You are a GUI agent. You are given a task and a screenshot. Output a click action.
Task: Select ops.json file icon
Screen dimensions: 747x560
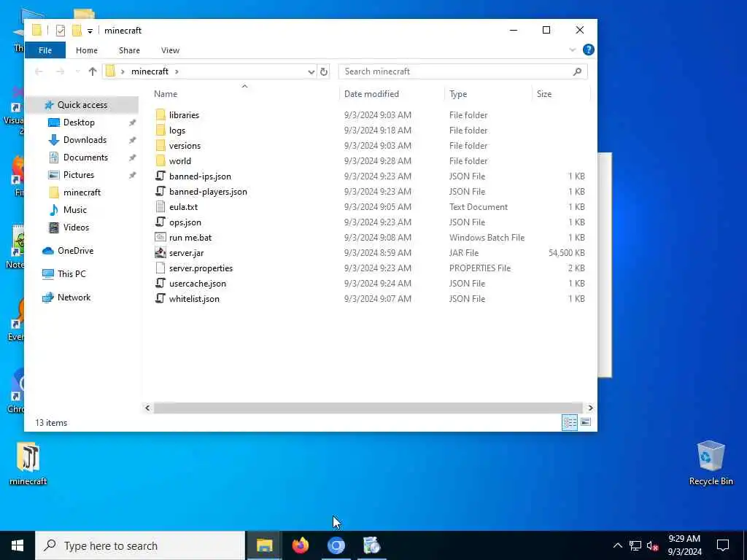160,222
